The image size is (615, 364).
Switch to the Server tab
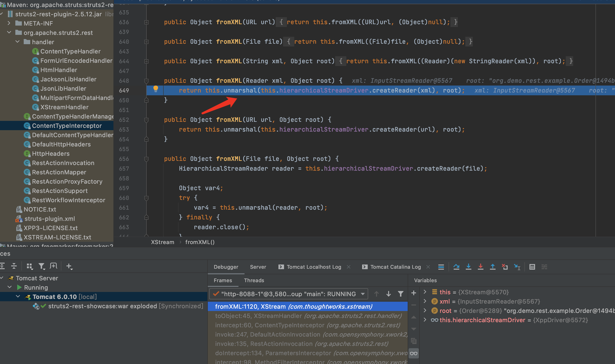click(x=258, y=267)
